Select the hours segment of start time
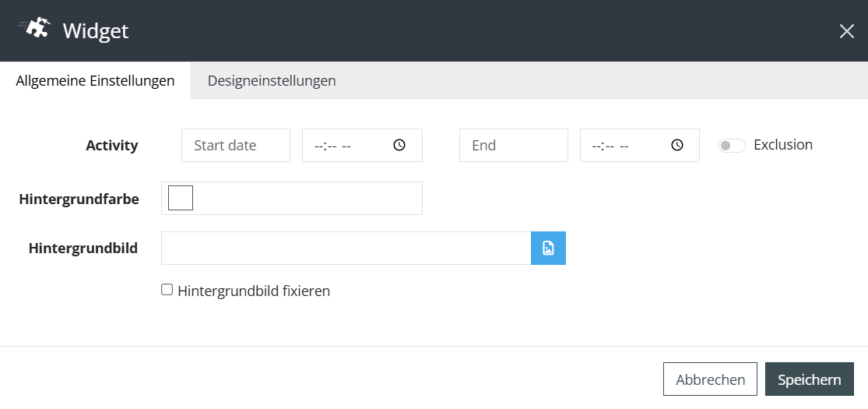The width and height of the screenshot is (868, 409). point(318,146)
